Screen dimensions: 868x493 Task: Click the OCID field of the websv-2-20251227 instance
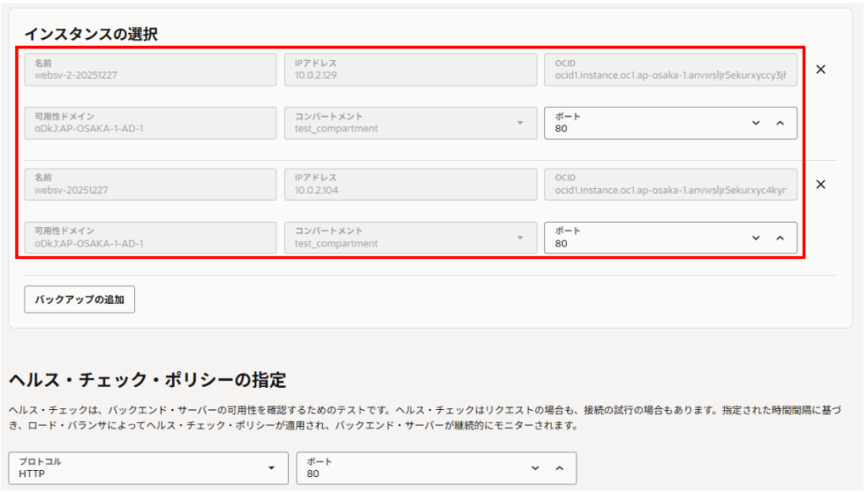[x=670, y=69]
